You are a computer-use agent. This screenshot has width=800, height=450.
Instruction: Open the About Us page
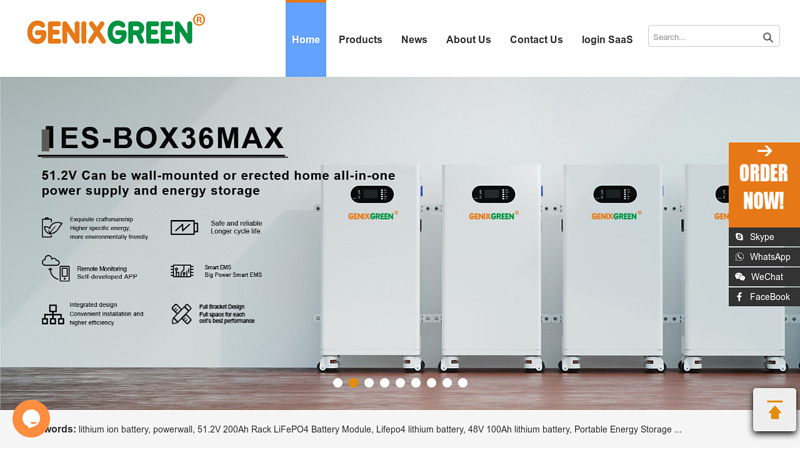[x=468, y=39]
